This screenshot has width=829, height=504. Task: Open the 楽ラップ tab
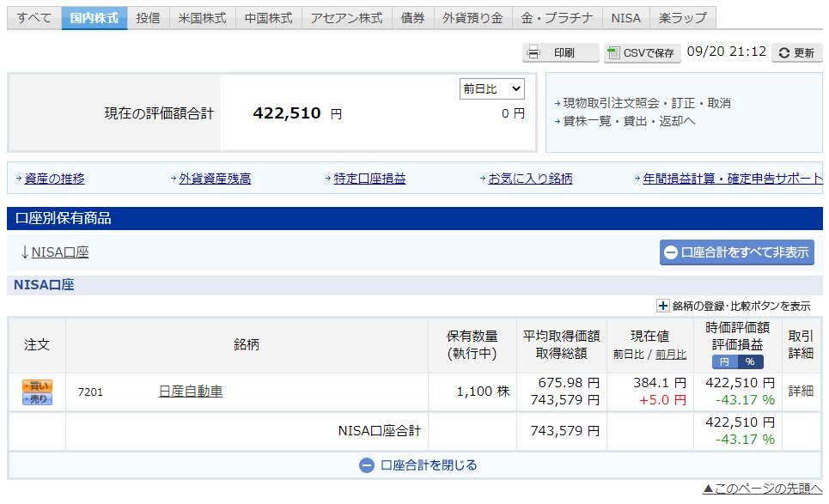click(682, 18)
